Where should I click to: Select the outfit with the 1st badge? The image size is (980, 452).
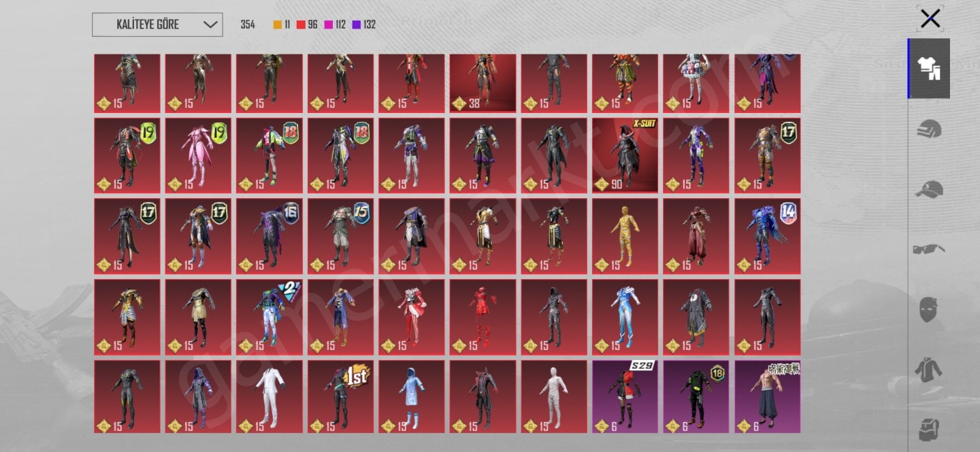click(340, 397)
